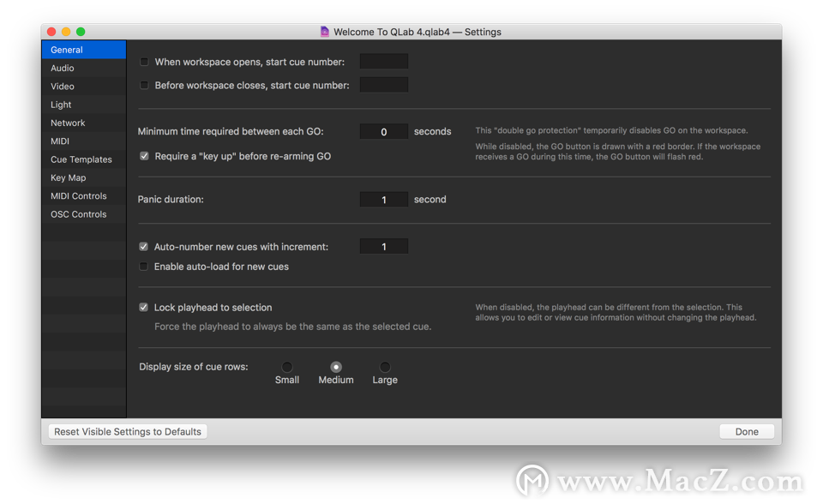Open the Key Map settings
Viewport: 823px width, 504px height.
(x=83, y=178)
